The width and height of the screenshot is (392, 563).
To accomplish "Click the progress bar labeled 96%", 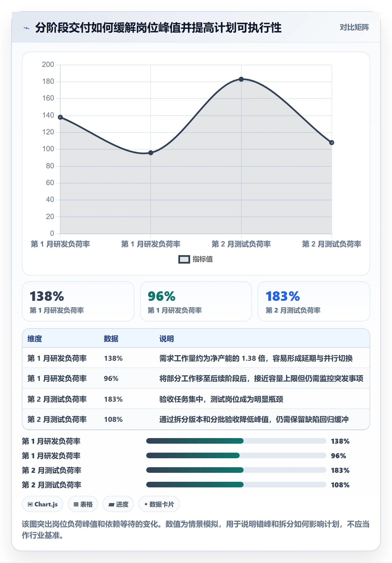I will 236,455.
